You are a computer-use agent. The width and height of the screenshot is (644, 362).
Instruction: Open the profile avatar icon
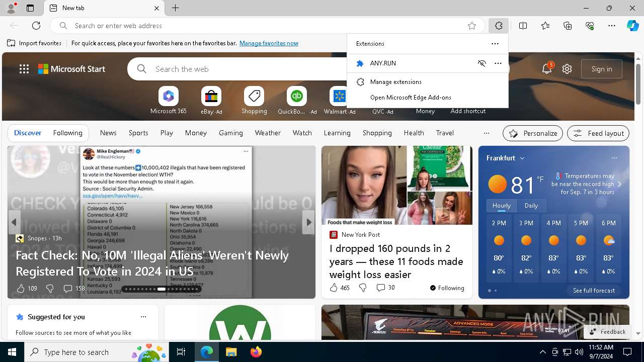[11, 8]
